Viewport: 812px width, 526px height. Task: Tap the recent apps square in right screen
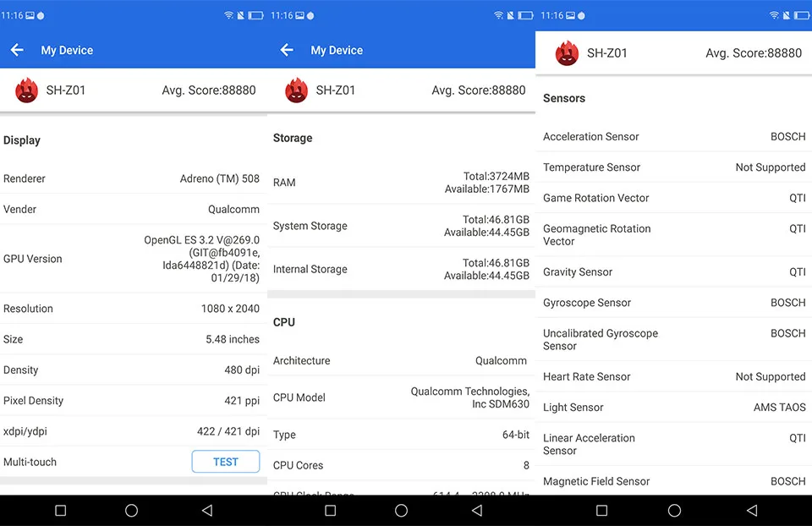pos(601,511)
